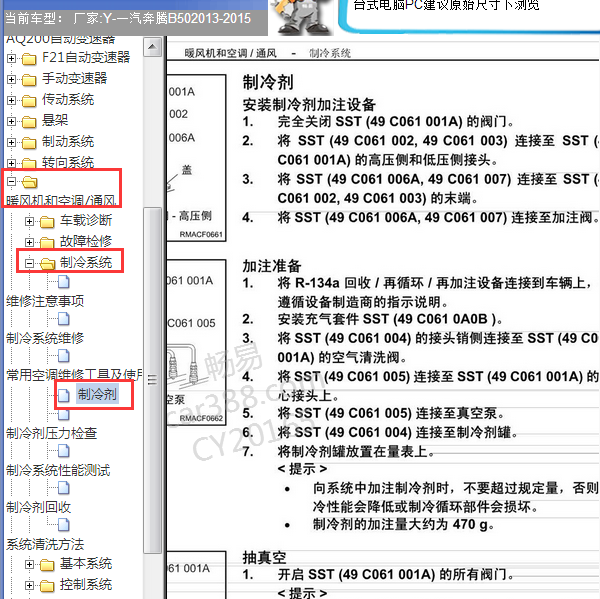Image resolution: width=600 pixels, height=599 pixels.
Task: Click text 制冷剂的加注量大约为 470 g
Action: (x=403, y=524)
